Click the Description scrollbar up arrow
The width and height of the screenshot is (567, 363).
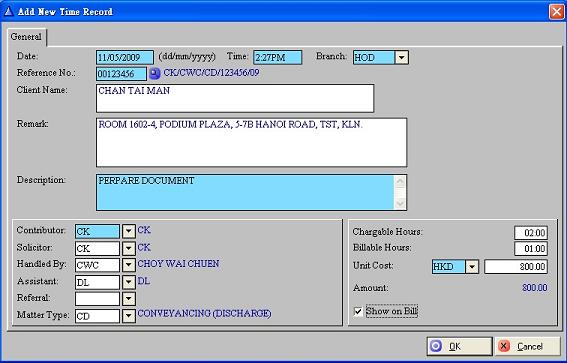[400, 182]
